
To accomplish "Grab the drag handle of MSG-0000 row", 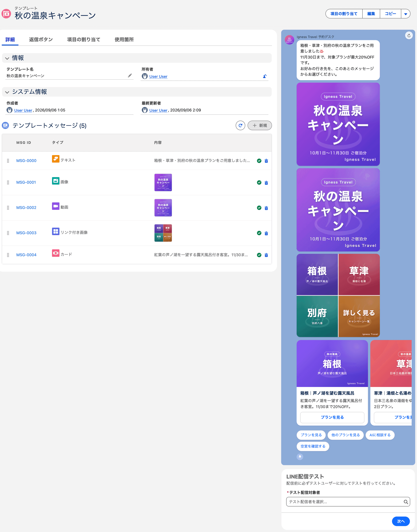I will tap(8, 161).
